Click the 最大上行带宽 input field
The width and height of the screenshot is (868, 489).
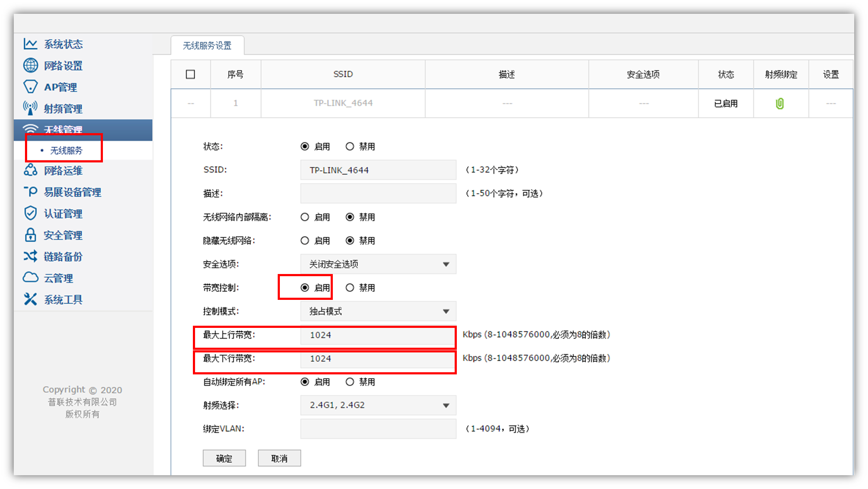pos(378,335)
